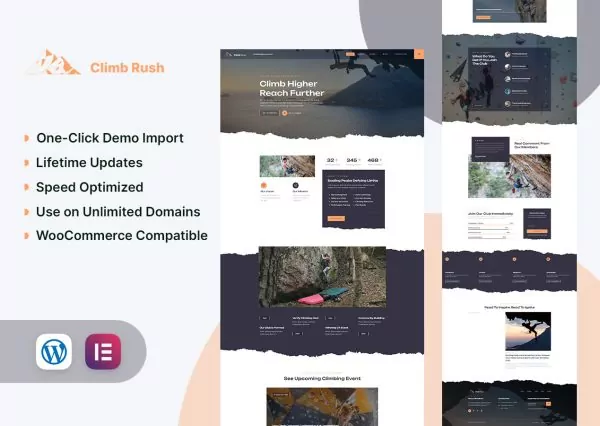Click the Elementor logo icon
The height and width of the screenshot is (426, 600).
click(103, 352)
